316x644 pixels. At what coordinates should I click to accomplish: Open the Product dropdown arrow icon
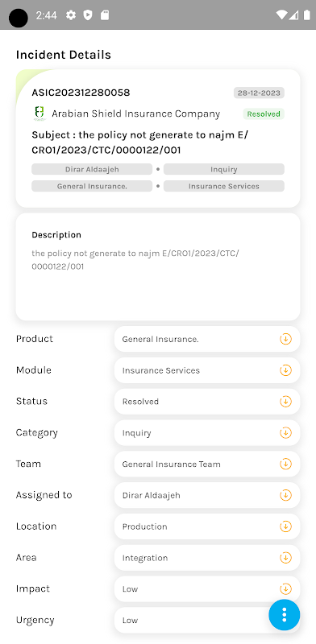click(x=285, y=339)
